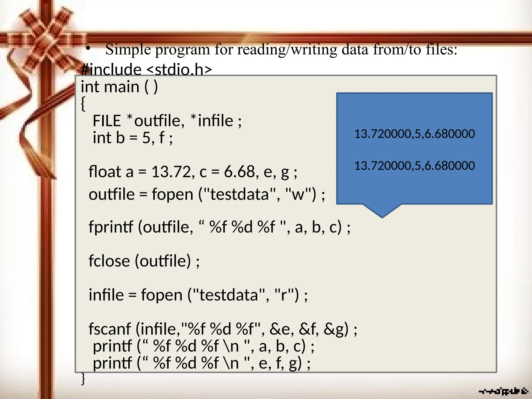The height and width of the screenshot is (399, 532).
Task: Click the slide title about reading/writing data
Action: click(281, 49)
